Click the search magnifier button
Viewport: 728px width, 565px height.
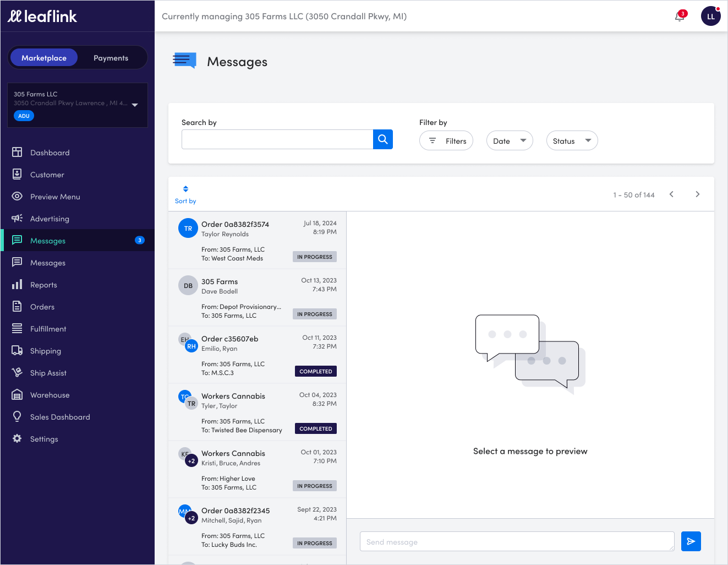tap(383, 139)
